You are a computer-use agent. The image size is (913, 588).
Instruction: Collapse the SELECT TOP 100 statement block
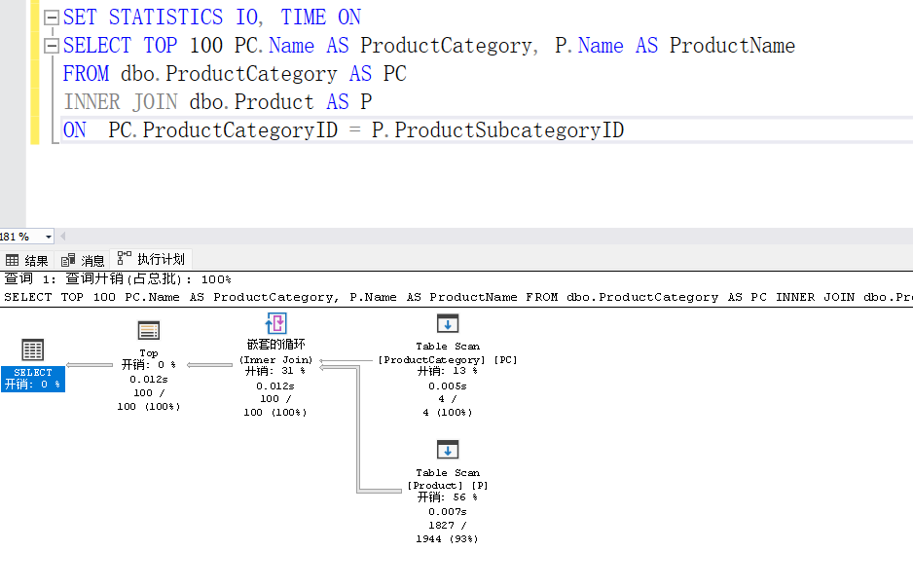(52, 46)
